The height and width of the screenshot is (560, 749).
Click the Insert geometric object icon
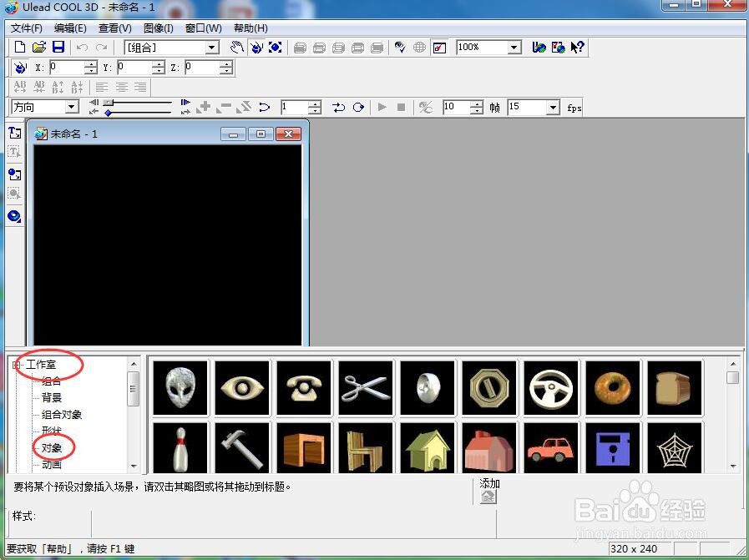pyautogui.click(x=15, y=216)
